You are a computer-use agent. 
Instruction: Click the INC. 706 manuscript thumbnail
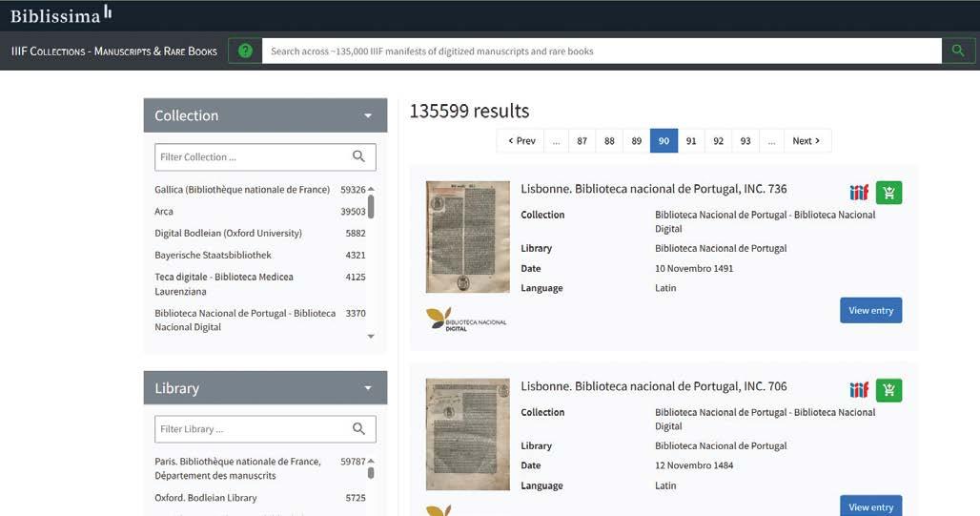(x=467, y=434)
